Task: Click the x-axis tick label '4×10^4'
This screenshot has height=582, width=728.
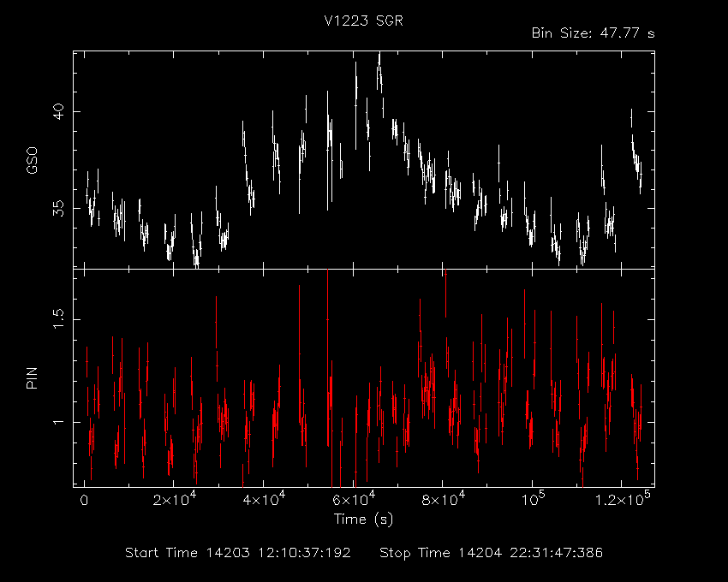Action: click(x=264, y=499)
